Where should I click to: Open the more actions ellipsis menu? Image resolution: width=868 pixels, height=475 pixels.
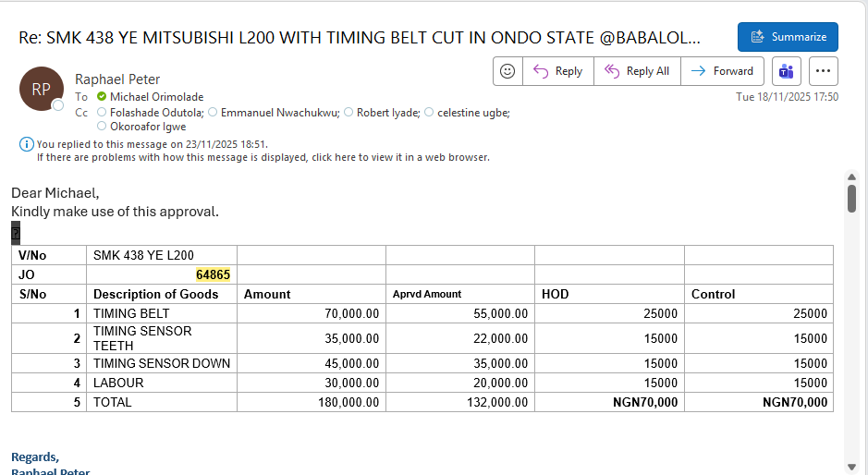(823, 71)
